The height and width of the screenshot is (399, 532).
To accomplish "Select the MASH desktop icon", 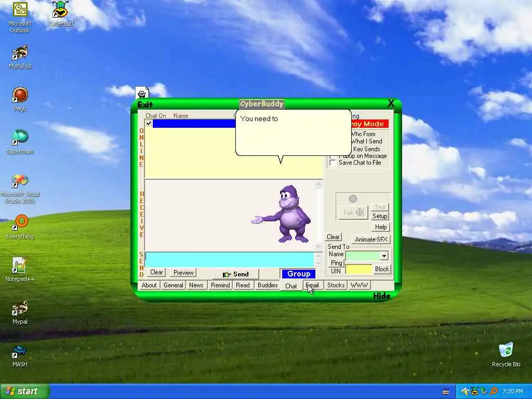I will (20, 355).
